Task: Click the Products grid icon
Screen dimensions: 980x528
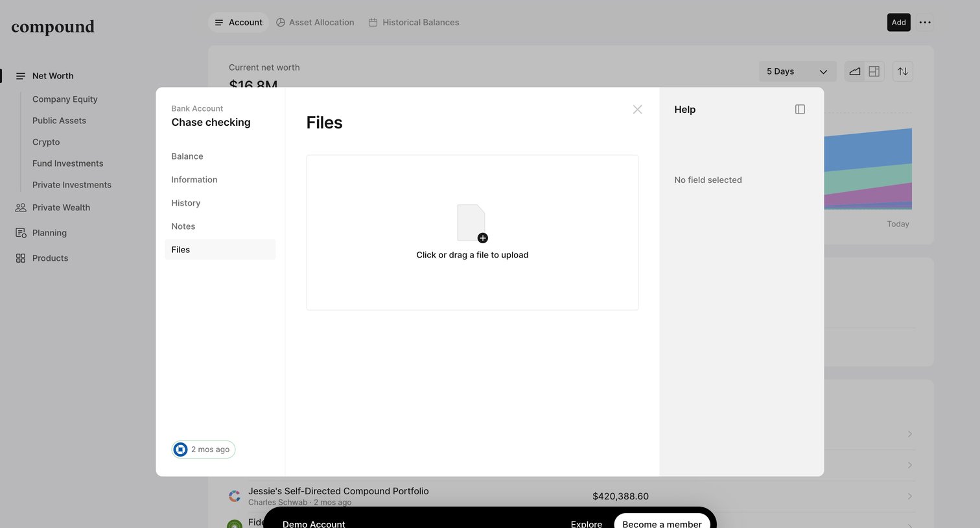Action: (x=21, y=258)
